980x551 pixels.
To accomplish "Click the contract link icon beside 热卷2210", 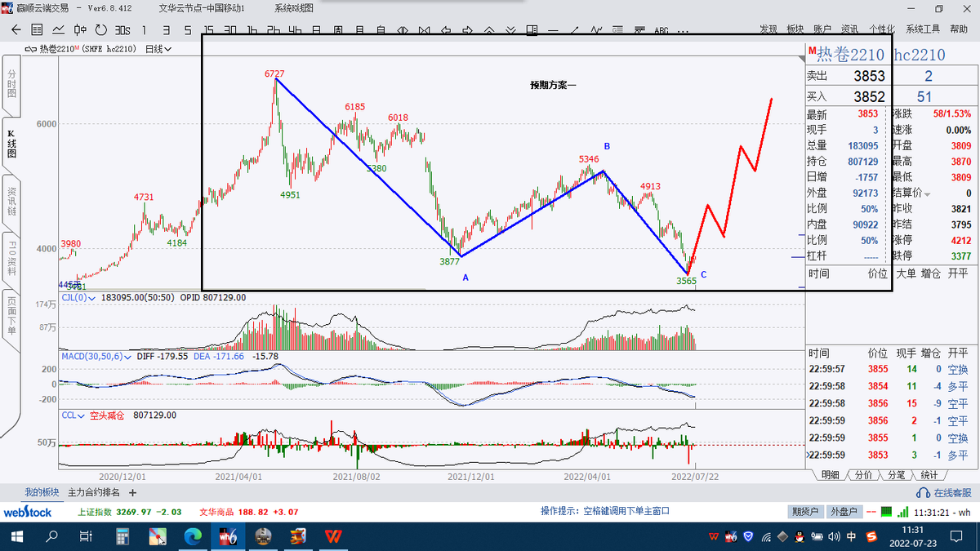I will pyautogui.click(x=31, y=49).
